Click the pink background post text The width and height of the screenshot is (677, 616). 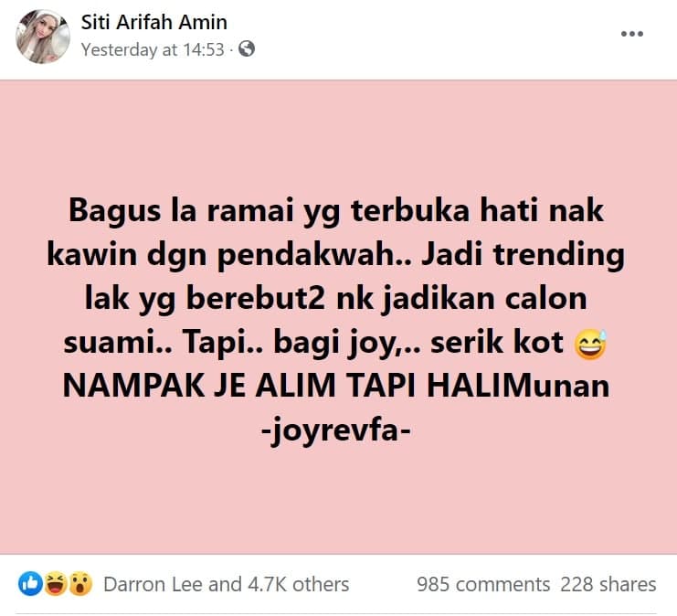pos(336,320)
